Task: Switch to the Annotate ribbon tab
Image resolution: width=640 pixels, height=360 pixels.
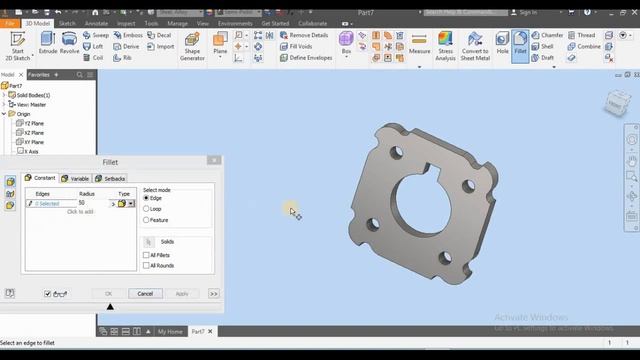Action: point(96,24)
